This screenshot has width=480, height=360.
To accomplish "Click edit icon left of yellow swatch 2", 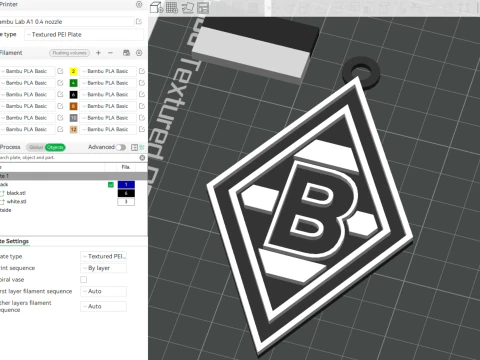I will coord(60,71).
